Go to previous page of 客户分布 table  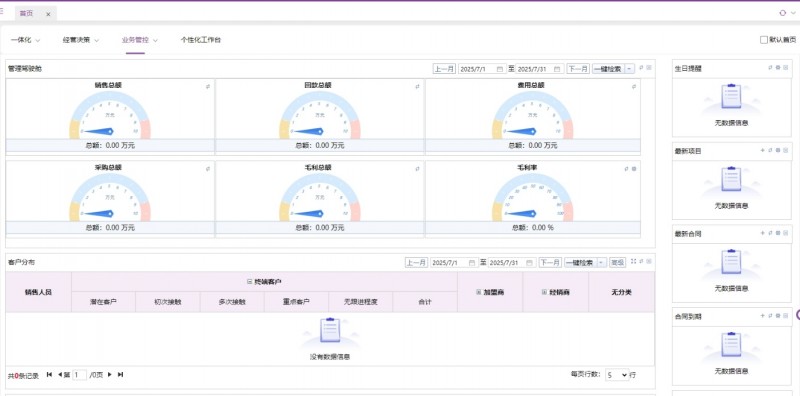pos(60,375)
